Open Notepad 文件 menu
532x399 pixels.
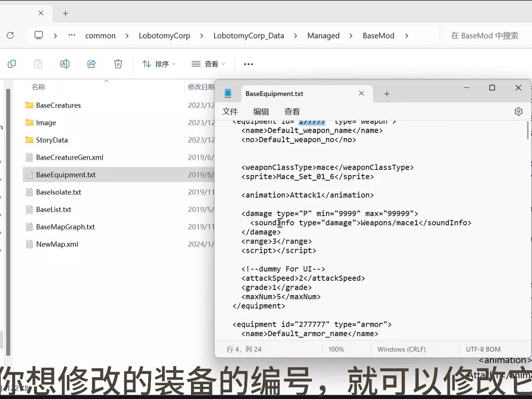pyautogui.click(x=230, y=112)
